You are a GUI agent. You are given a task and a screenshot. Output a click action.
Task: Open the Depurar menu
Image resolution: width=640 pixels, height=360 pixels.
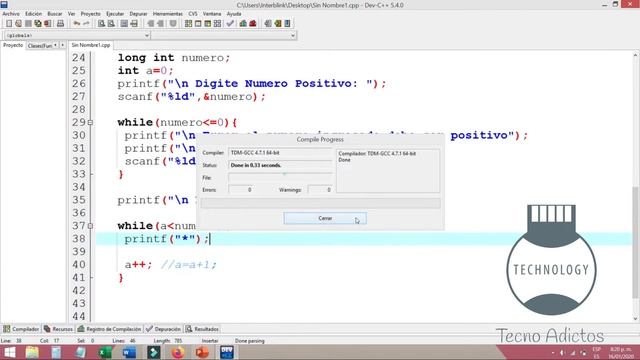pos(138,14)
